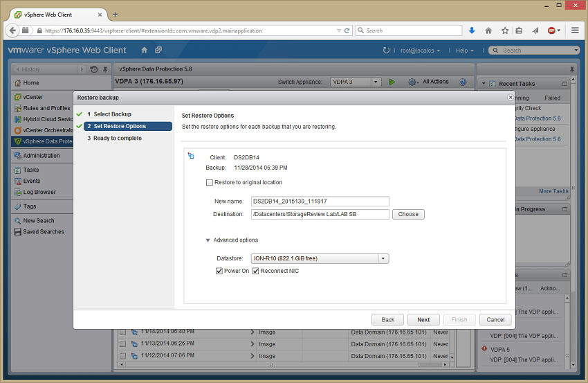Go to step 1 Select Backup
The width and height of the screenshot is (588, 383).
(109, 114)
